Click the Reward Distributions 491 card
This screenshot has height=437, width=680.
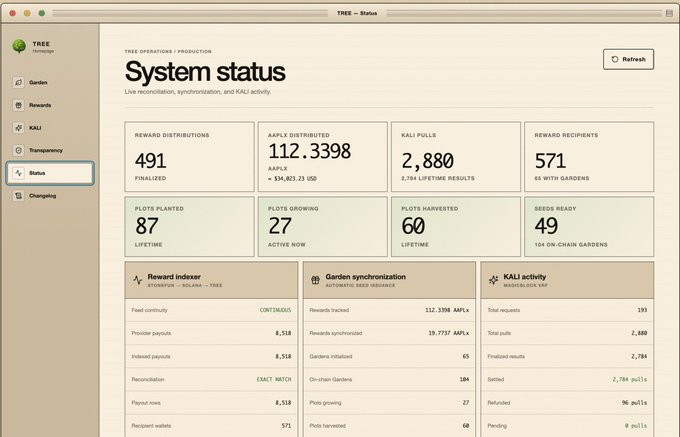[190, 157]
